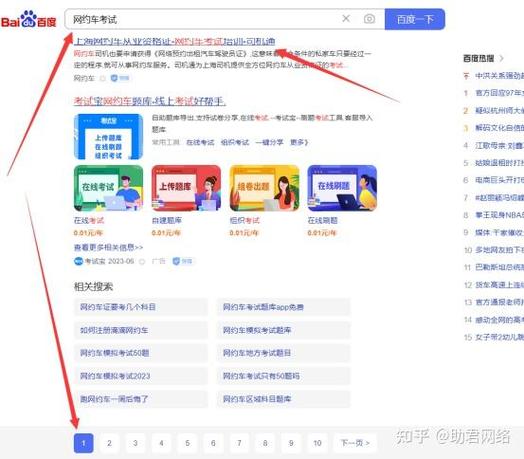Open the 考试宝网约车题库 result title
The width and height of the screenshot is (524, 459).
point(149,101)
